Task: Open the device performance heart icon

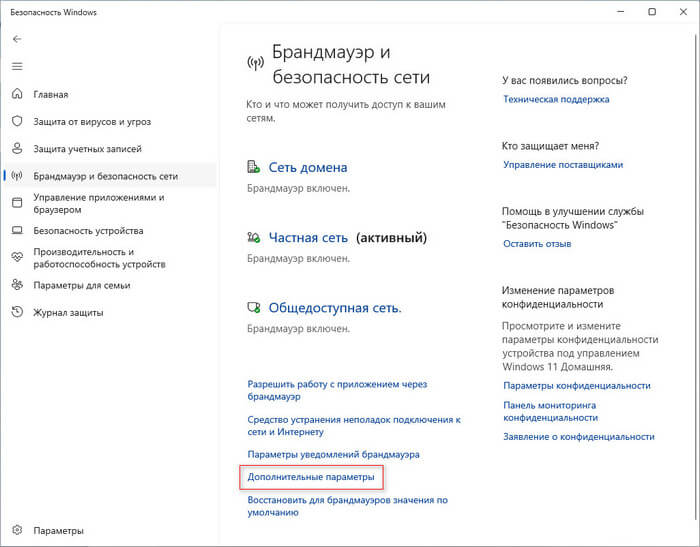Action: point(17,258)
